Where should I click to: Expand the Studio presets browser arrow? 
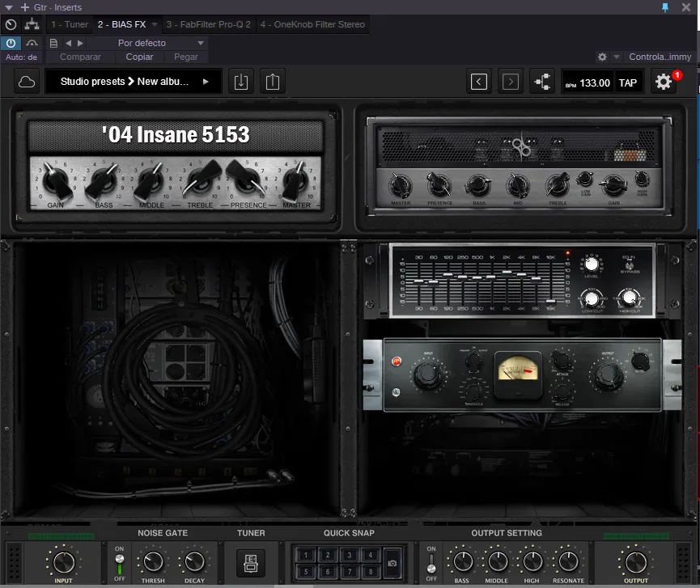point(206,82)
